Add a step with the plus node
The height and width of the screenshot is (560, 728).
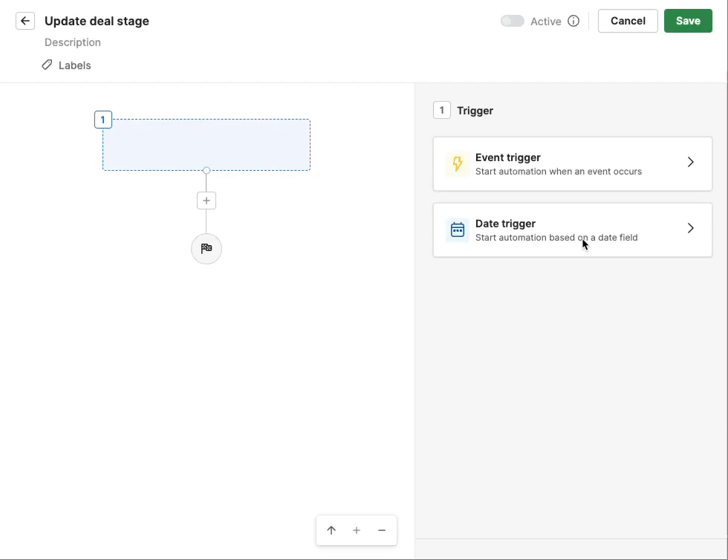tap(207, 201)
